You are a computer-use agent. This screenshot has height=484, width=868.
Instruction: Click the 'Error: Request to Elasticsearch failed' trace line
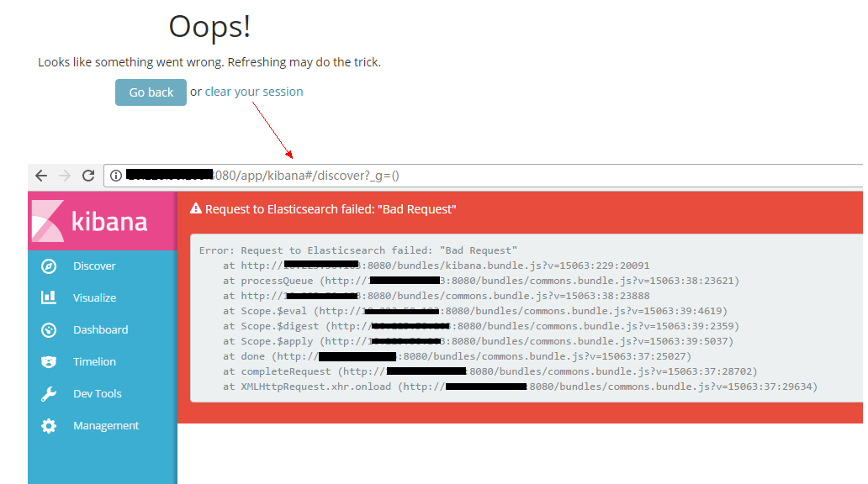358,250
